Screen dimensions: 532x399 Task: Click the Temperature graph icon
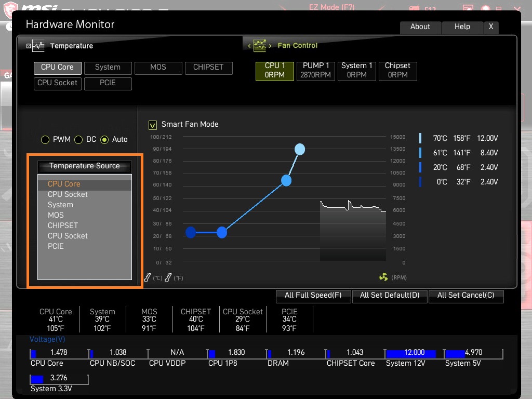(x=38, y=46)
